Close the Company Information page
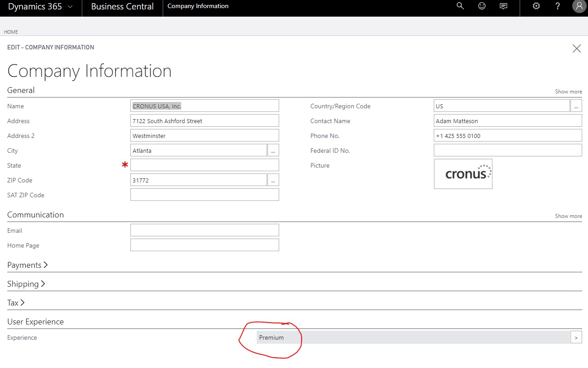The height and width of the screenshot is (368, 588). click(x=576, y=49)
